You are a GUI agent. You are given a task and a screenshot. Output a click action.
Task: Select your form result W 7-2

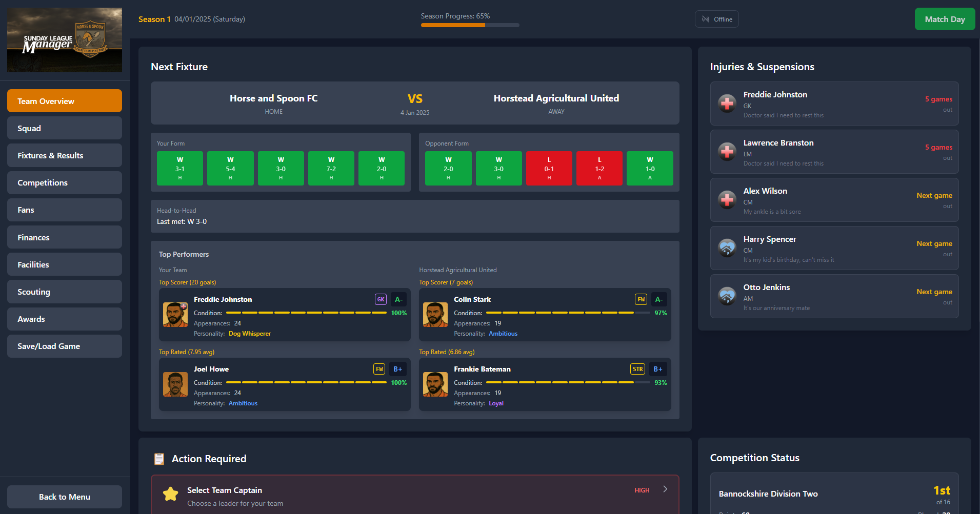[x=331, y=168]
